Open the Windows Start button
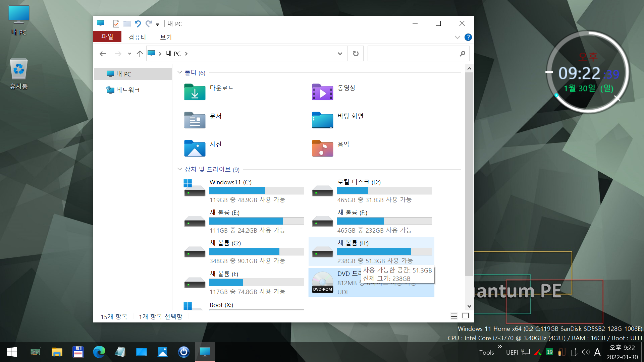The height and width of the screenshot is (362, 644). coord(12,352)
